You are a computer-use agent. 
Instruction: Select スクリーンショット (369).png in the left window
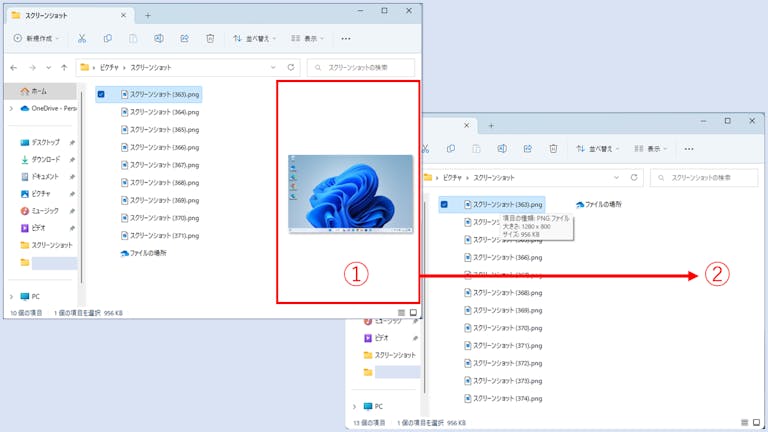tap(160, 200)
